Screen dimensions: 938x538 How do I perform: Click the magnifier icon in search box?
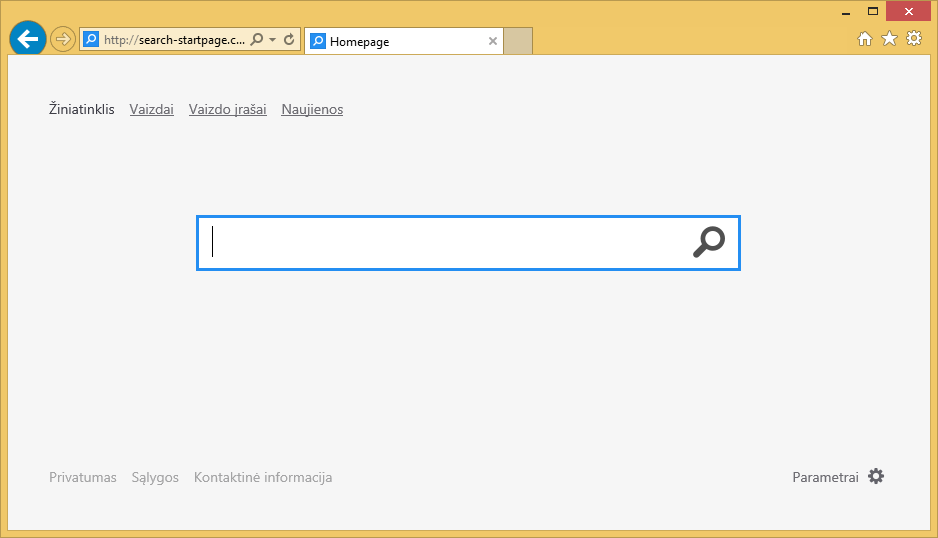coord(709,242)
